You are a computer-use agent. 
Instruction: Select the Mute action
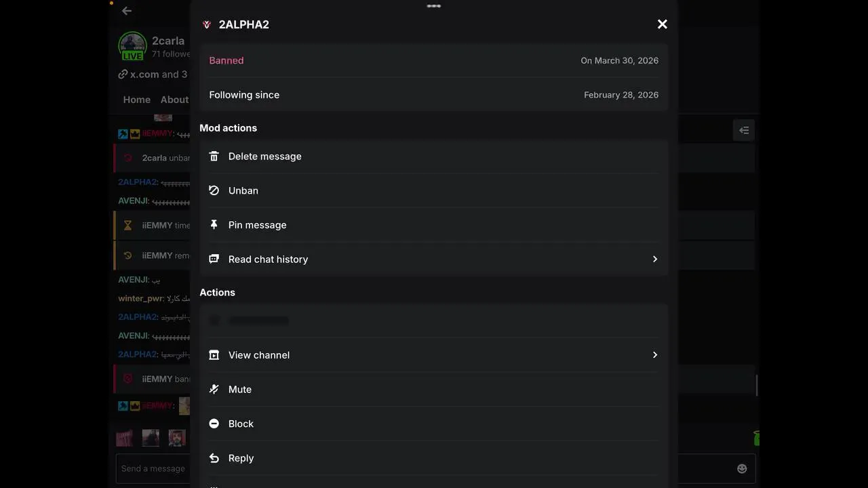(240, 389)
